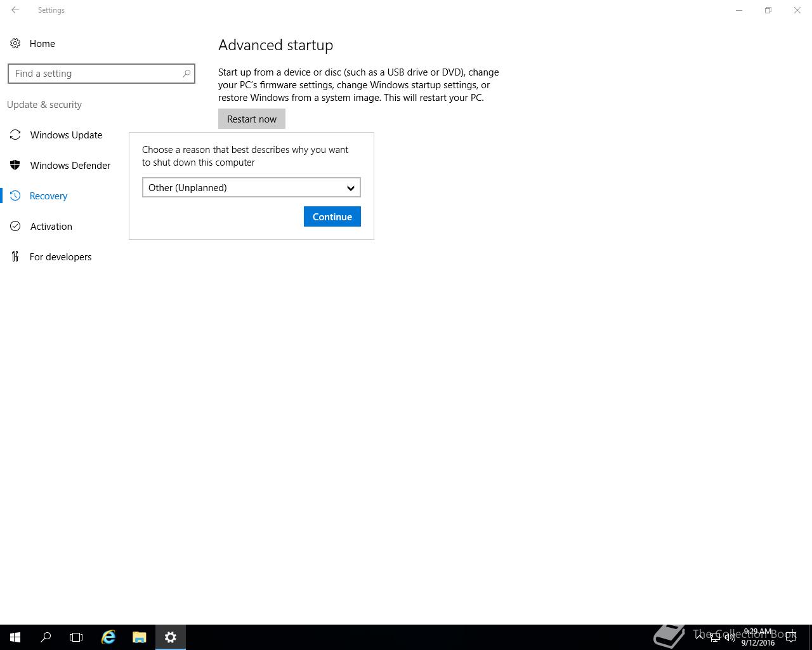Image resolution: width=812 pixels, height=650 pixels.
Task: Open File Explorer from the taskbar
Action: tap(140, 637)
